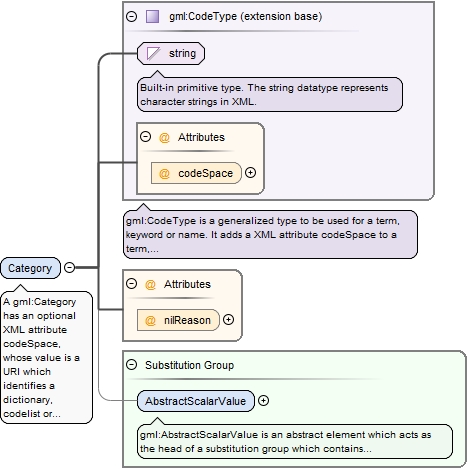Select the string type node
The image size is (468, 469).
(171, 53)
